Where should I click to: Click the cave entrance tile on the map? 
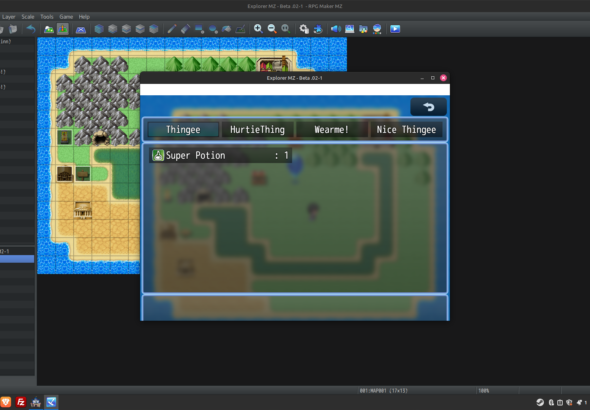tap(101, 138)
